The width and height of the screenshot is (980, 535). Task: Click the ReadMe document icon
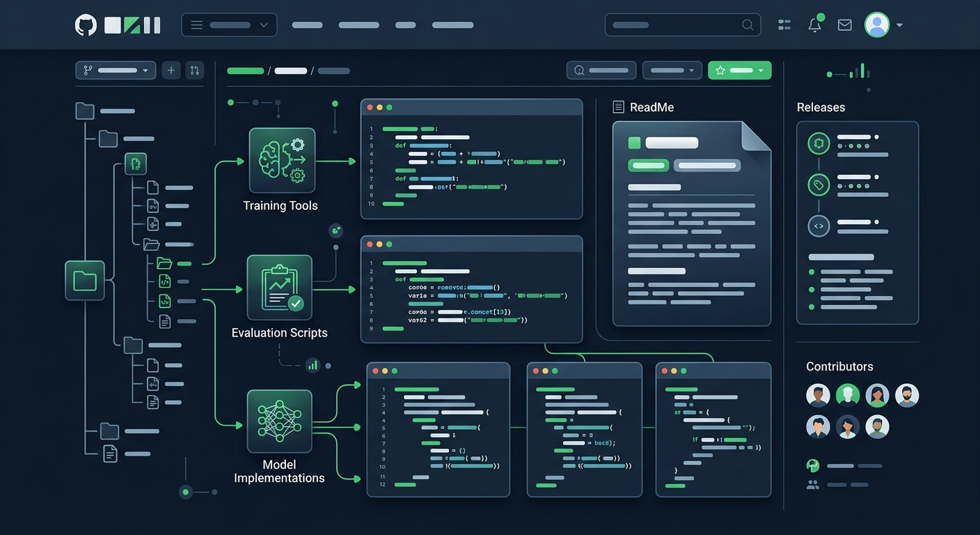[x=618, y=107]
